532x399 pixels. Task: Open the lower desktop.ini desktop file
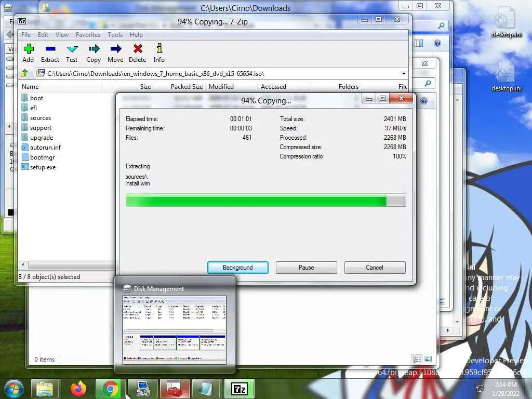[506, 77]
